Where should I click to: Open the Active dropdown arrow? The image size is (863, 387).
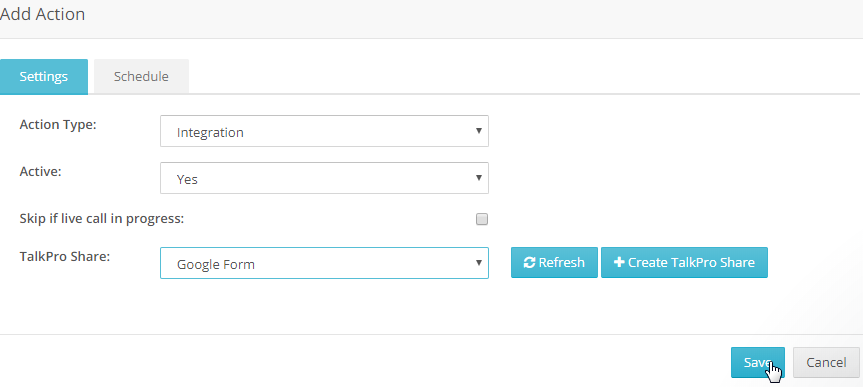pyautogui.click(x=478, y=178)
